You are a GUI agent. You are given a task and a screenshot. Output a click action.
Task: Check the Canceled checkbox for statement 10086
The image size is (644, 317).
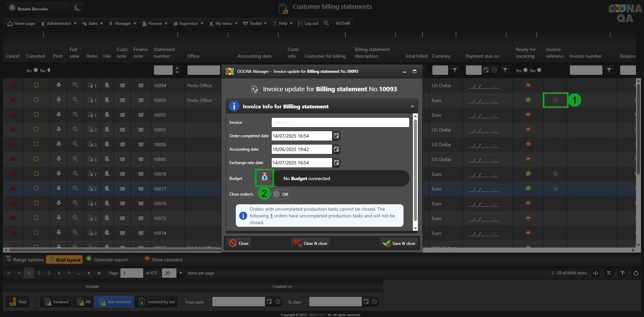36,144
